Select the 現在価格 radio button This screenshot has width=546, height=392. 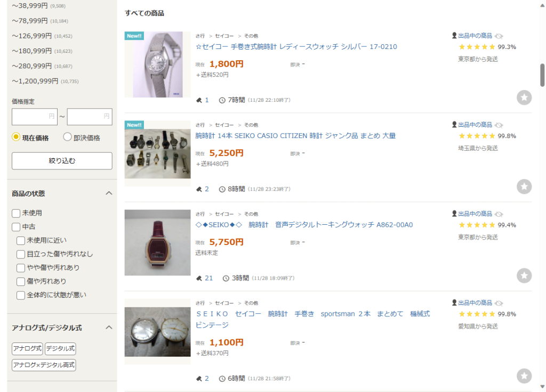pos(15,137)
